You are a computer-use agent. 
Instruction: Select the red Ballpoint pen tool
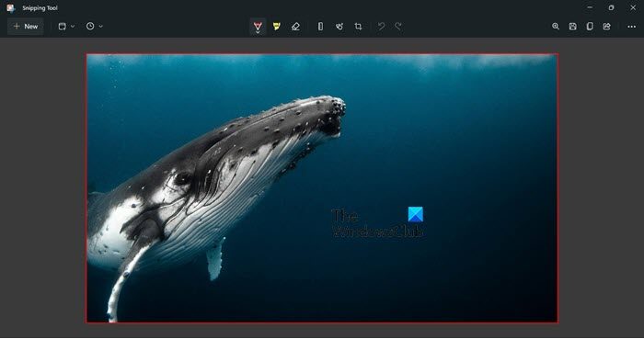(x=258, y=27)
